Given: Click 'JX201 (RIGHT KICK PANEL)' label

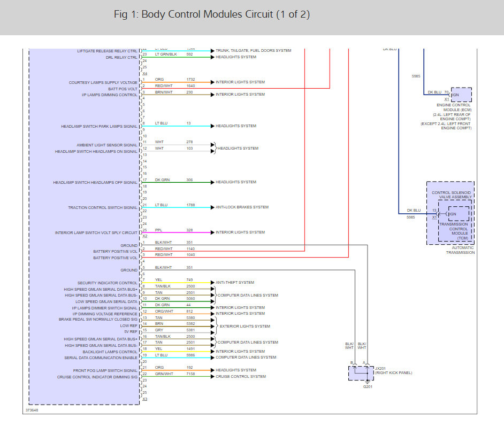Looking at the screenshot, I should coord(393,371).
